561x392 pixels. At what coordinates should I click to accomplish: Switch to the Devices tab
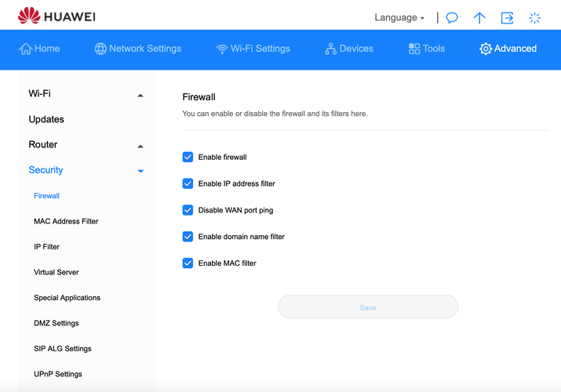(x=349, y=49)
